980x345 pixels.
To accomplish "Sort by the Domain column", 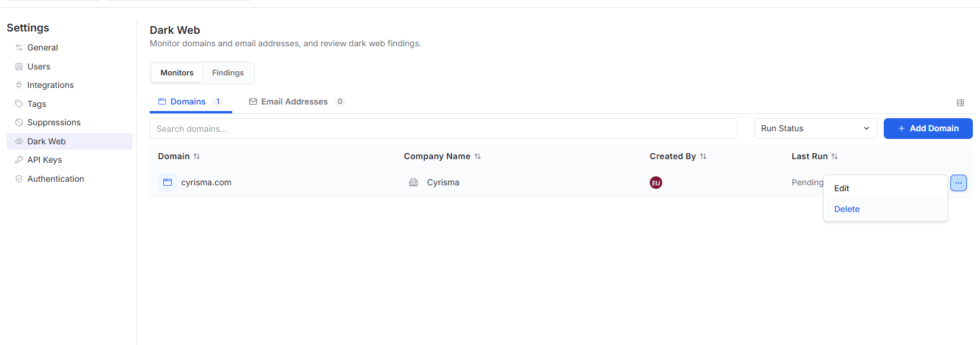I will [179, 156].
